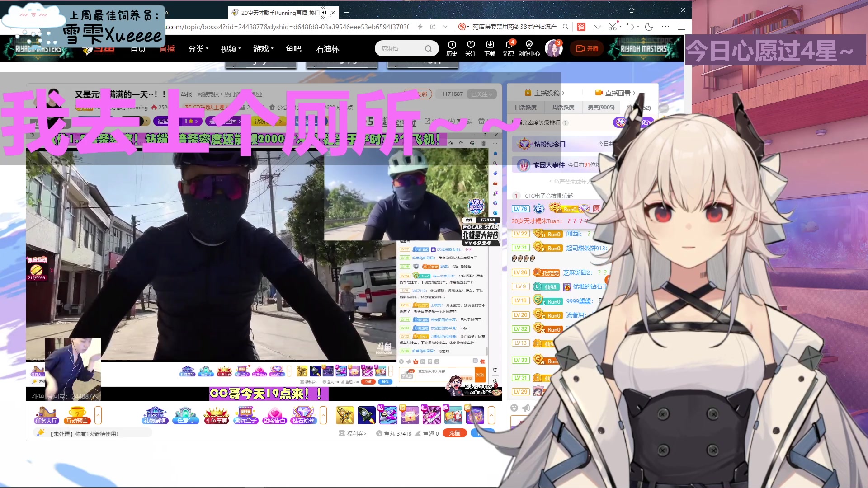Open the browser three-dots more menu

[x=665, y=27]
